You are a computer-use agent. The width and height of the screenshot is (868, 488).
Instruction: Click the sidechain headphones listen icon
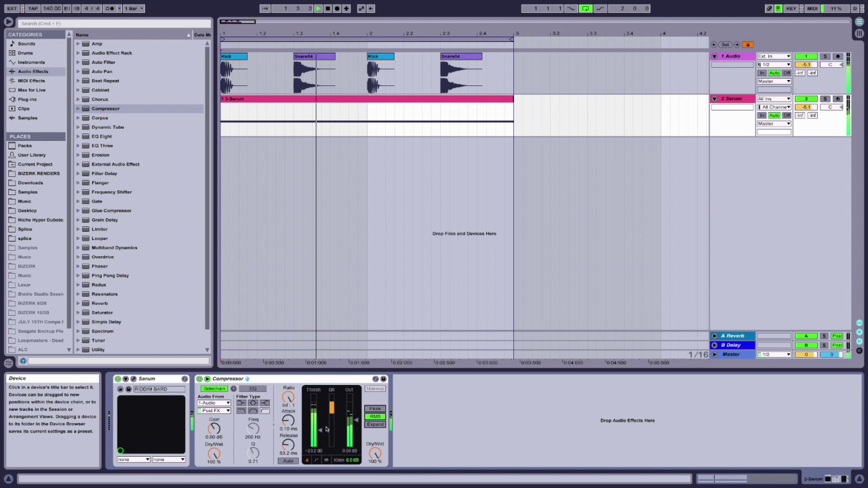233,389
